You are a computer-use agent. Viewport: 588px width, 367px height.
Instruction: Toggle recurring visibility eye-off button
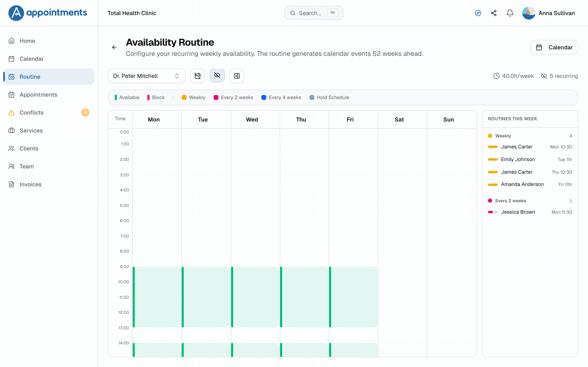point(217,75)
